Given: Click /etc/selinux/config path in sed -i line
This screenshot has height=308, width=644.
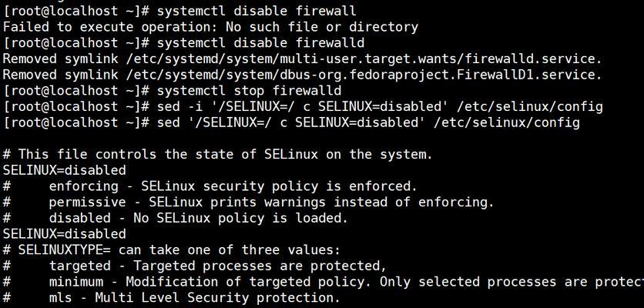Looking at the screenshot, I should (529, 107).
